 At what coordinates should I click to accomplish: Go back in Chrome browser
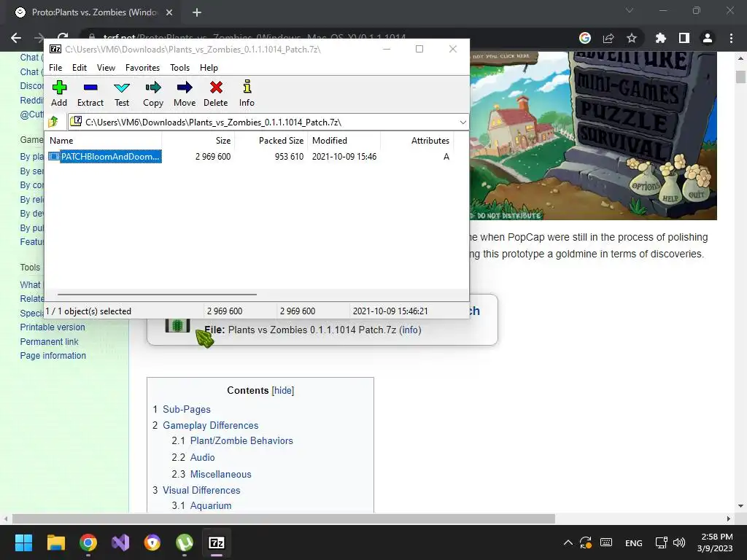16,38
